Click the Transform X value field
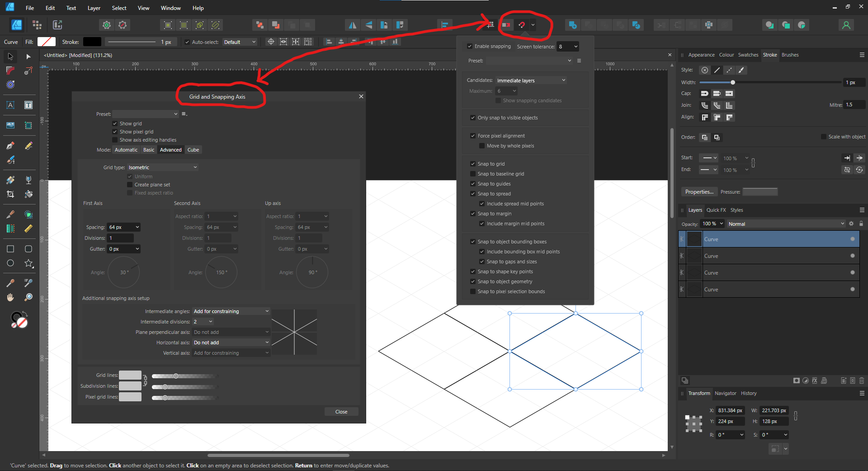868x471 pixels. (729, 410)
